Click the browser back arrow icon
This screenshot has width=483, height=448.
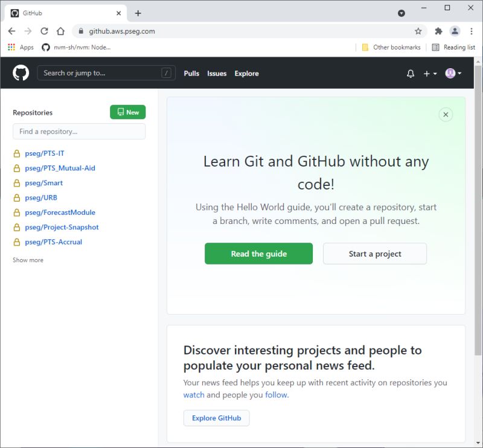click(11, 31)
